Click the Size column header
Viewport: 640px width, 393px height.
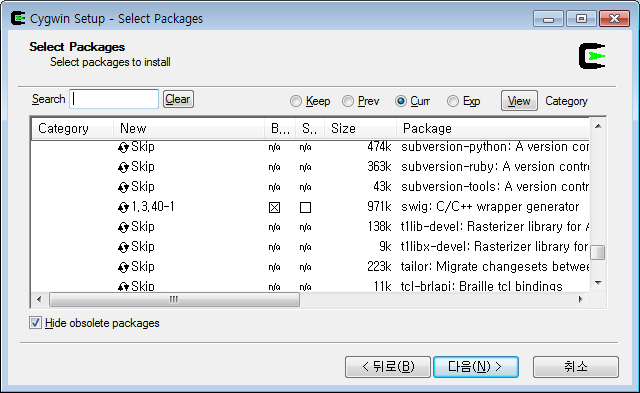[360, 129]
